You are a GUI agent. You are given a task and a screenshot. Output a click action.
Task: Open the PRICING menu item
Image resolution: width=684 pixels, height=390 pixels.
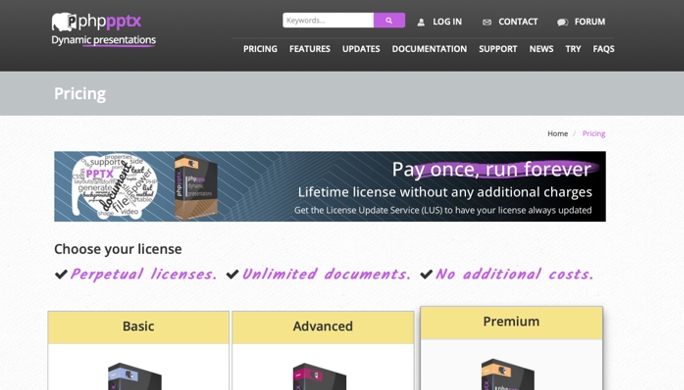[260, 49]
